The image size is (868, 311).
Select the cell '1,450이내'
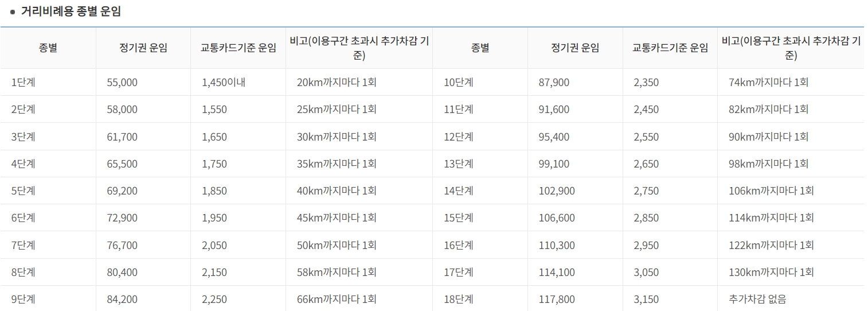[224, 82]
